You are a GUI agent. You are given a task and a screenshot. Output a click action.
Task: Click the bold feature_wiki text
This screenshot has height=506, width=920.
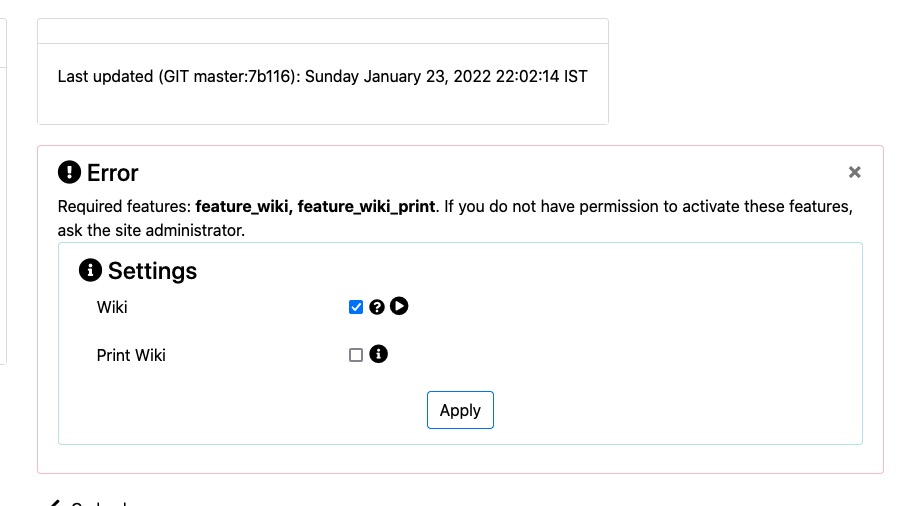[242, 207]
